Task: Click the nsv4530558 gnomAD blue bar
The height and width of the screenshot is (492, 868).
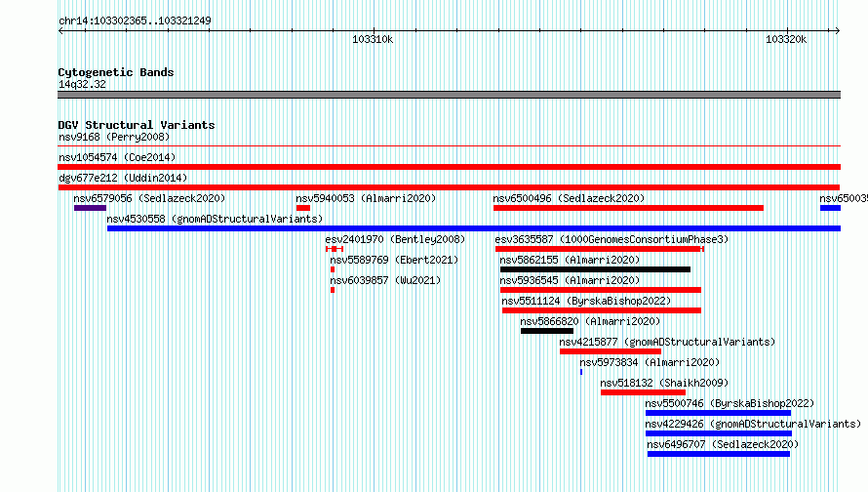Action: pos(474,228)
